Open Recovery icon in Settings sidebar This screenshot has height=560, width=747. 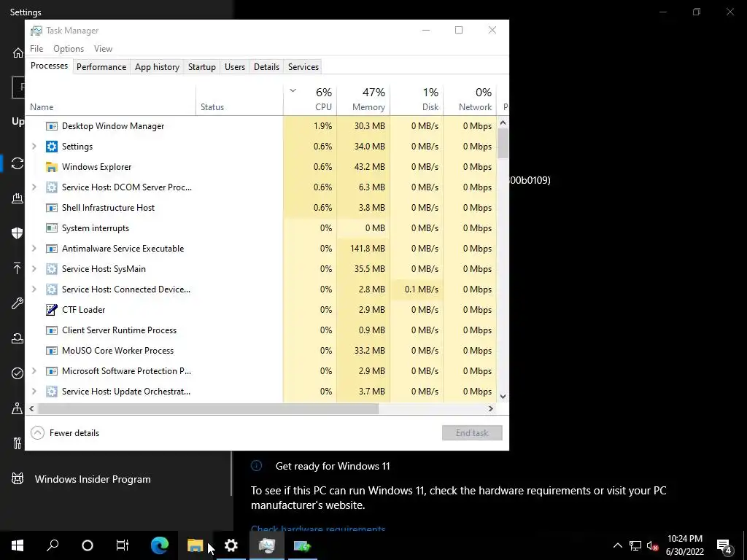point(18,338)
